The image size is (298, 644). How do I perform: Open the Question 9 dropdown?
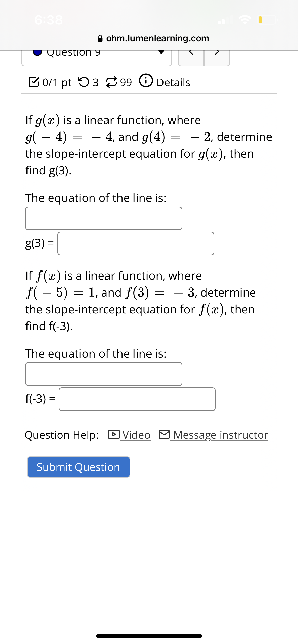(x=162, y=53)
